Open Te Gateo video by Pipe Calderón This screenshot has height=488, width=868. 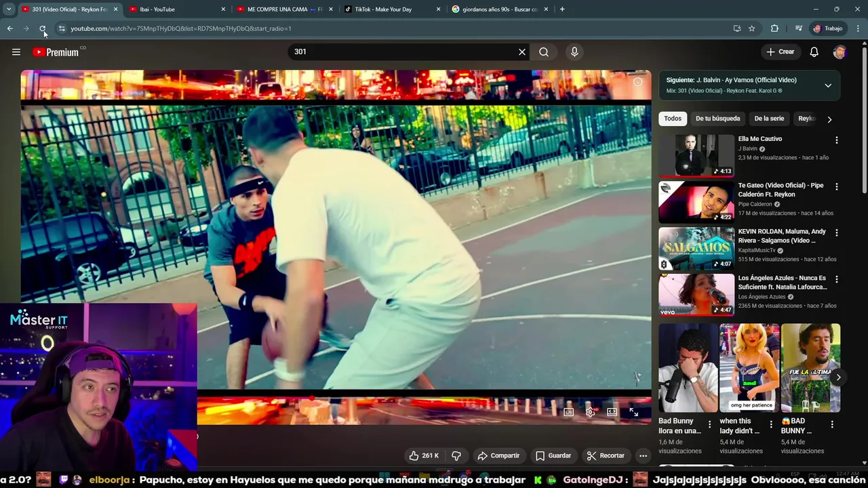696,202
